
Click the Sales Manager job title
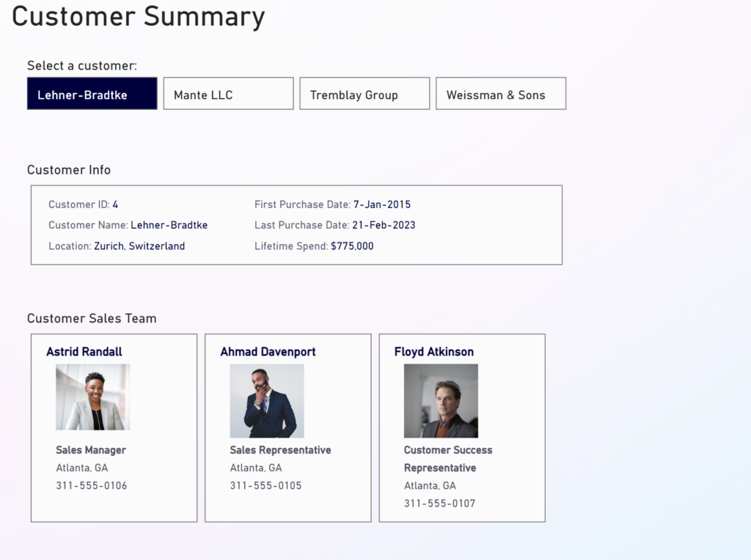click(91, 450)
